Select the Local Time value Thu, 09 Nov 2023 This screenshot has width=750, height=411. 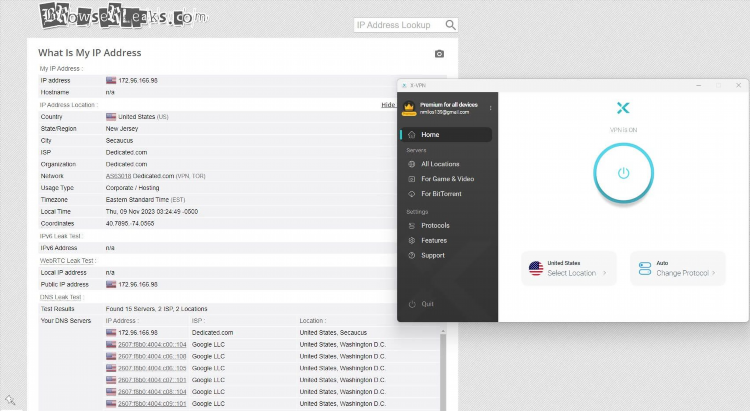152,211
